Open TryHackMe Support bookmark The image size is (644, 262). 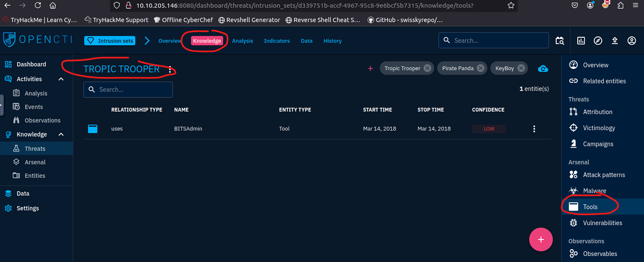[116, 20]
